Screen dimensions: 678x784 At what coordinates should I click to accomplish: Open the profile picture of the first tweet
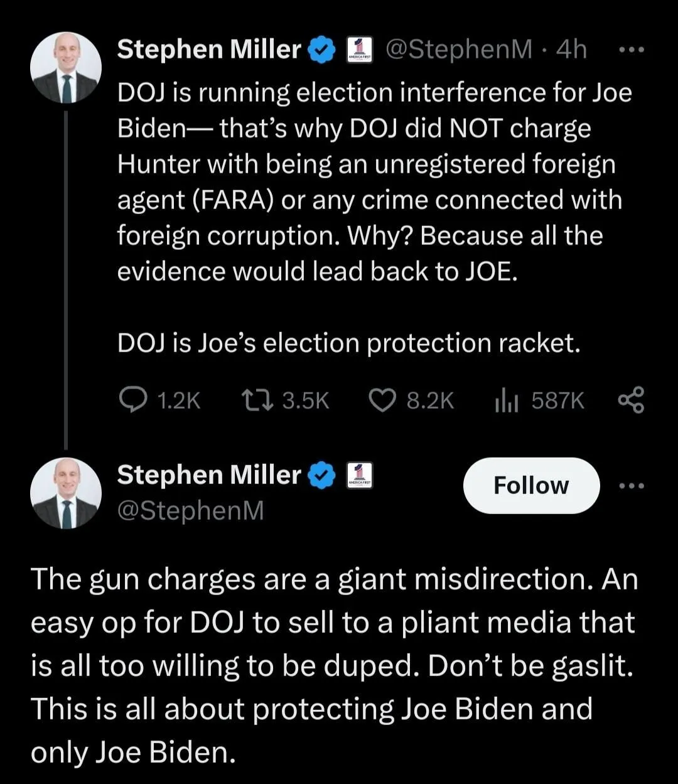pyautogui.click(x=66, y=68)
